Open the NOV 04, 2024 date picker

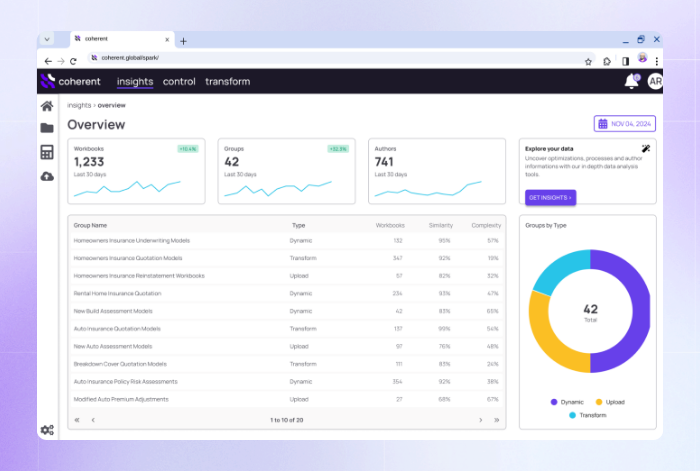point(625,124)
